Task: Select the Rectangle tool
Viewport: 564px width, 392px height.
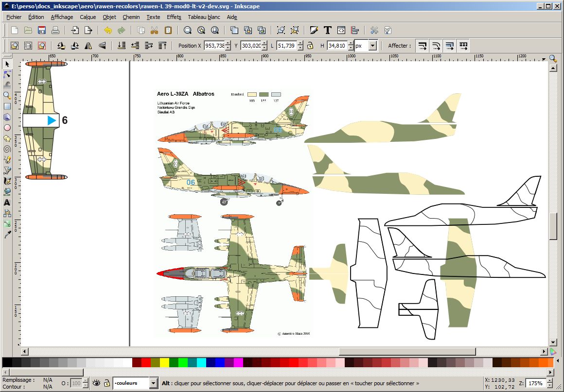Action: click(7, 106)
